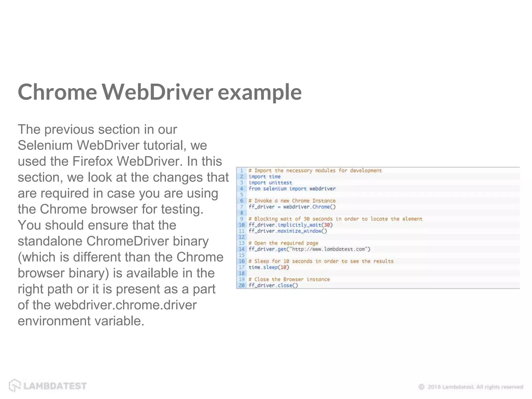Click comment '# Close the Browser instance'
Viewport: 532px width, 399px height.
(x=289, y=279)
